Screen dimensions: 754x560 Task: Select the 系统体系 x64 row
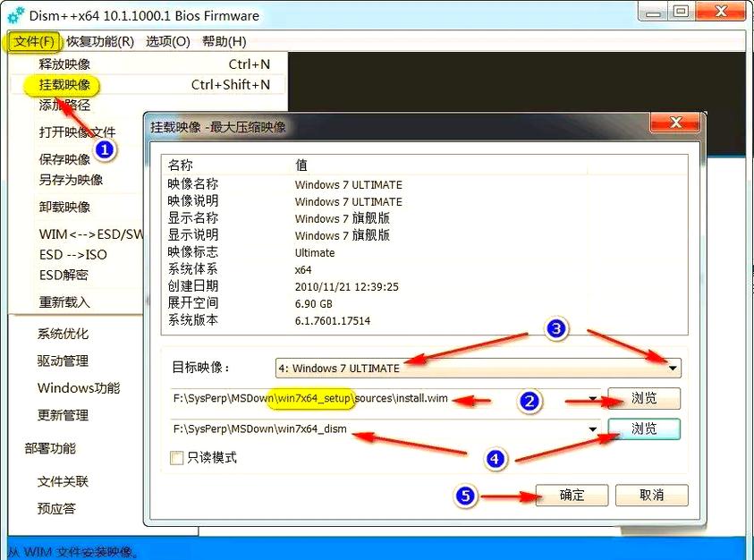coord(425,269)
